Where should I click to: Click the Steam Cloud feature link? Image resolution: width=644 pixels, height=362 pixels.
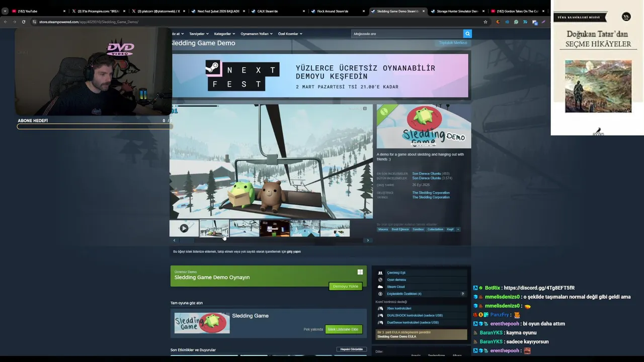pyautogui.click(x=395, y=287)
